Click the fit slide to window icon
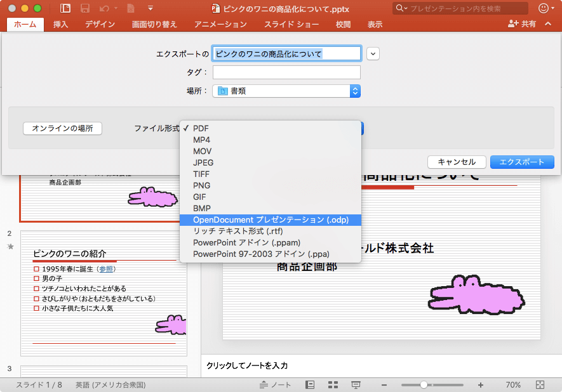 click(x=540, y=385)
